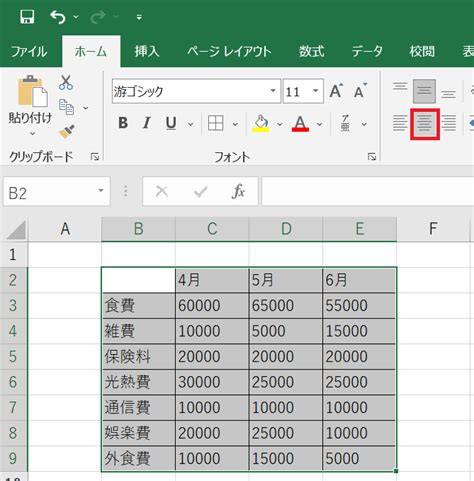Open fill color palette dropdown arrow
474x481 pixels.
[x=280, y=124]
